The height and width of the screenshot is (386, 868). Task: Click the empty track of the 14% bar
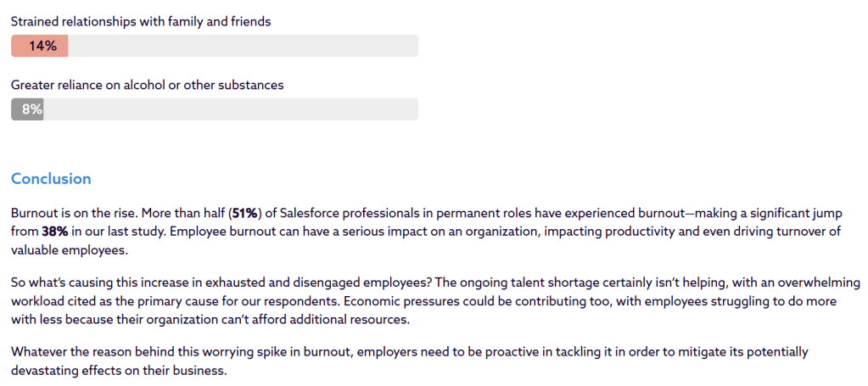click(x=243, y=46)
